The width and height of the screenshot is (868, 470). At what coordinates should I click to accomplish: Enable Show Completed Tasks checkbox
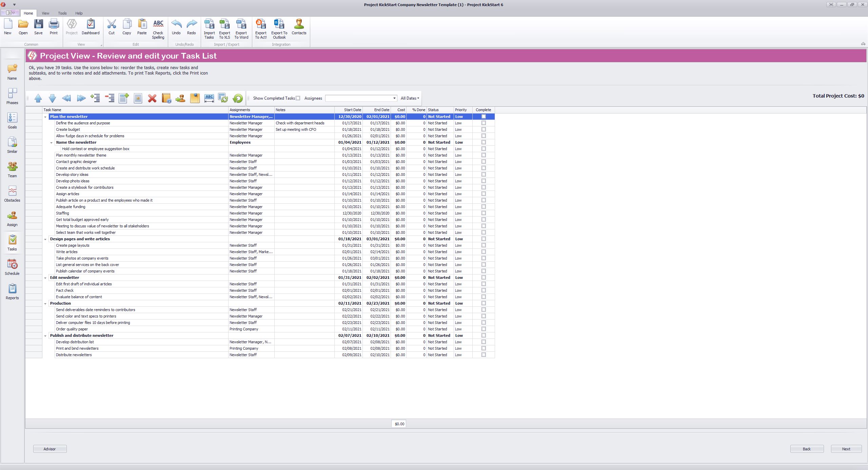[x=298, y=98]
